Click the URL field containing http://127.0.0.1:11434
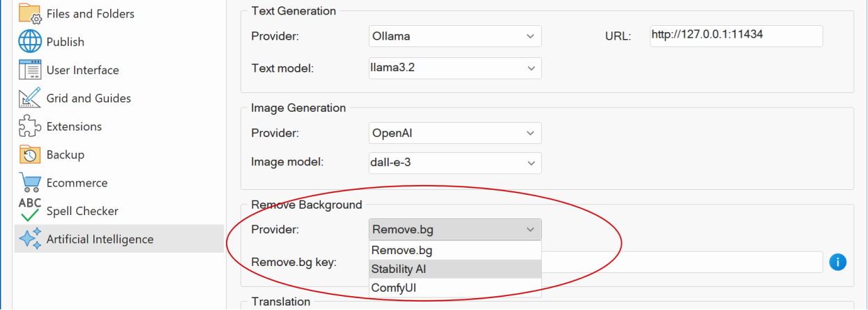Image resolution: width=868 pixels, height=310 pixels. click(x=736, y=36)
